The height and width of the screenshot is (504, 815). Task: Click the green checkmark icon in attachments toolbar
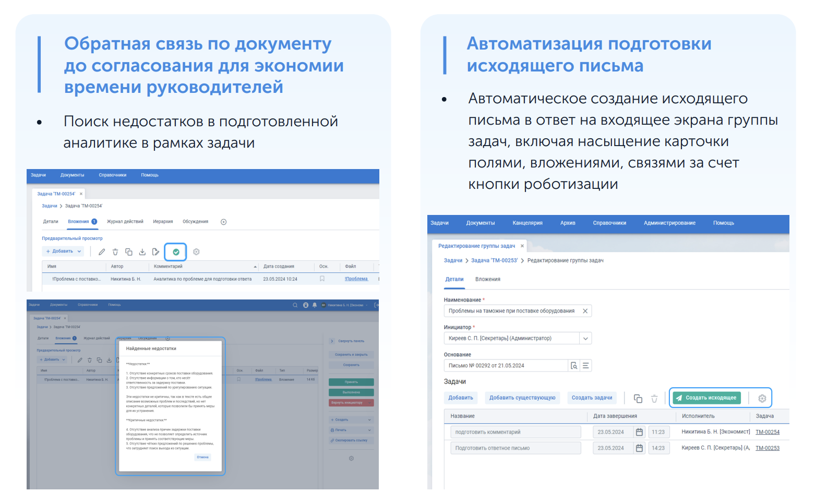click(176, 252)
